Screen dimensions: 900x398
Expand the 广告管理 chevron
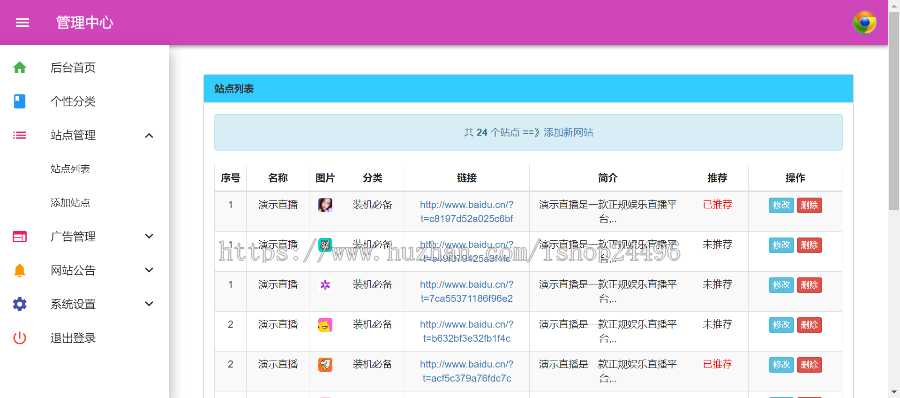click(149, 237)
